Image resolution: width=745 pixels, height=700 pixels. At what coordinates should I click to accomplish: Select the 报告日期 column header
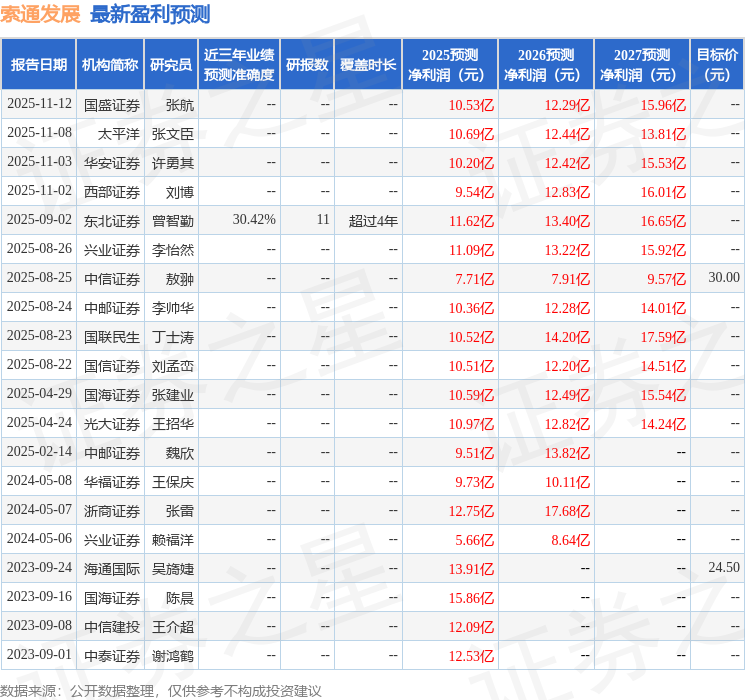click(39, 65)
